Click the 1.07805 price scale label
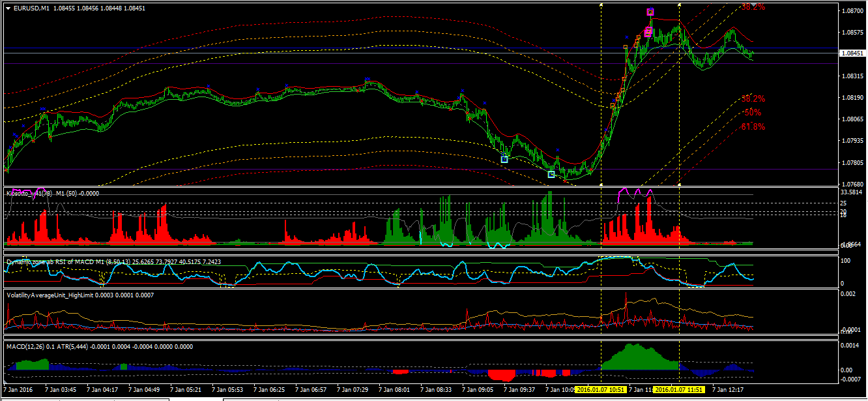 (x=852, y=162)
